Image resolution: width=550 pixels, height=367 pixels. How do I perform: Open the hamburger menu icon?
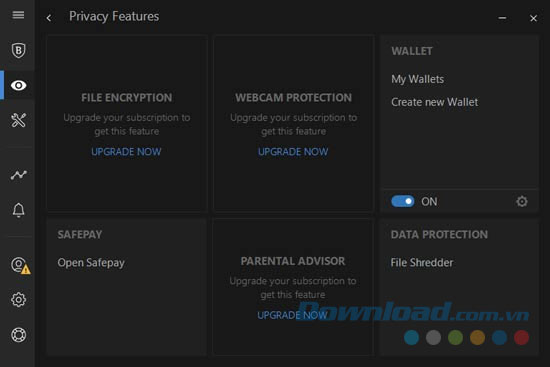click(x=18, y=15)
